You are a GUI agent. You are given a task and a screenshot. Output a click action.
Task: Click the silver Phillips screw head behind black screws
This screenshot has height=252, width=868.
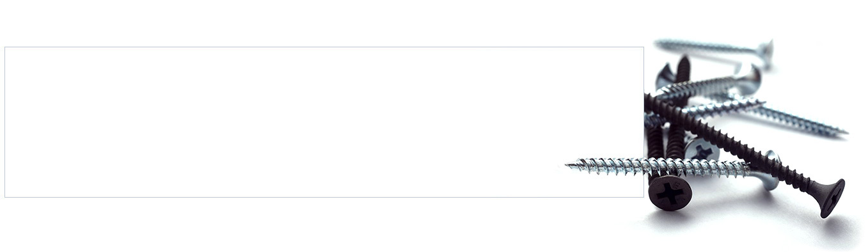(x=702, y=151)
